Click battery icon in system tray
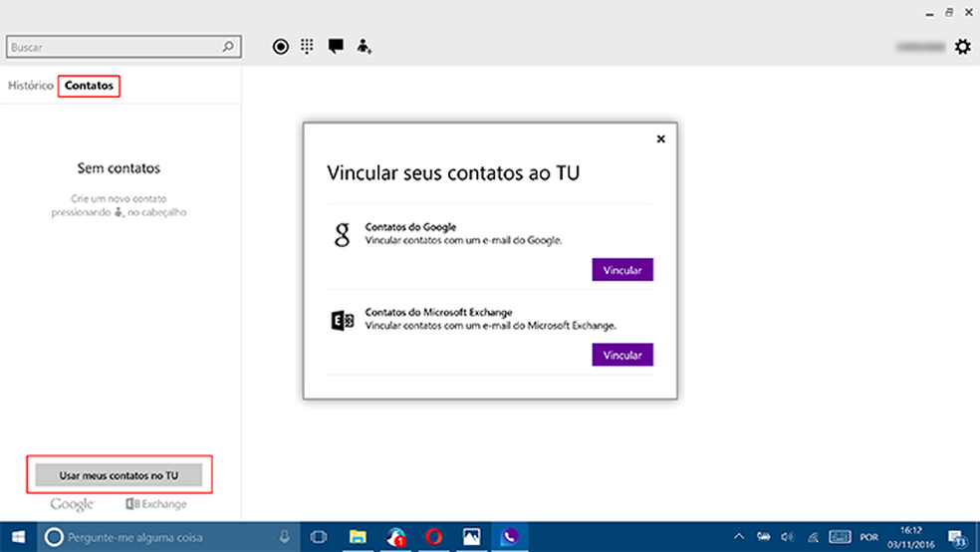The image size is (980, 552). pyautogui.click(x=763, y=536)
